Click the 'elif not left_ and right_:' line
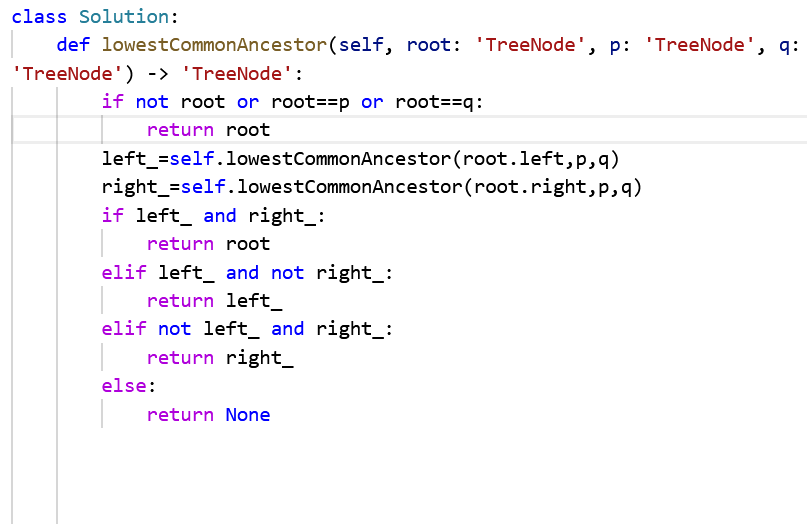 tap(247, 329)
